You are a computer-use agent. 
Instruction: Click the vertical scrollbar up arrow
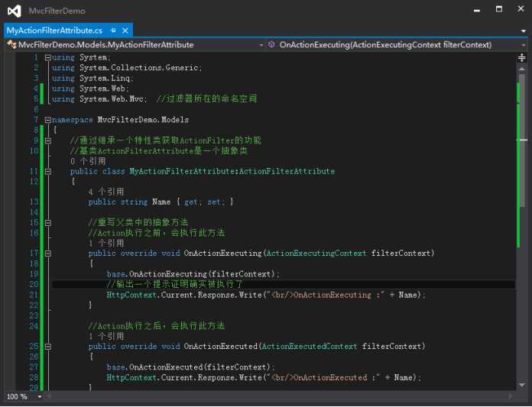522,69
